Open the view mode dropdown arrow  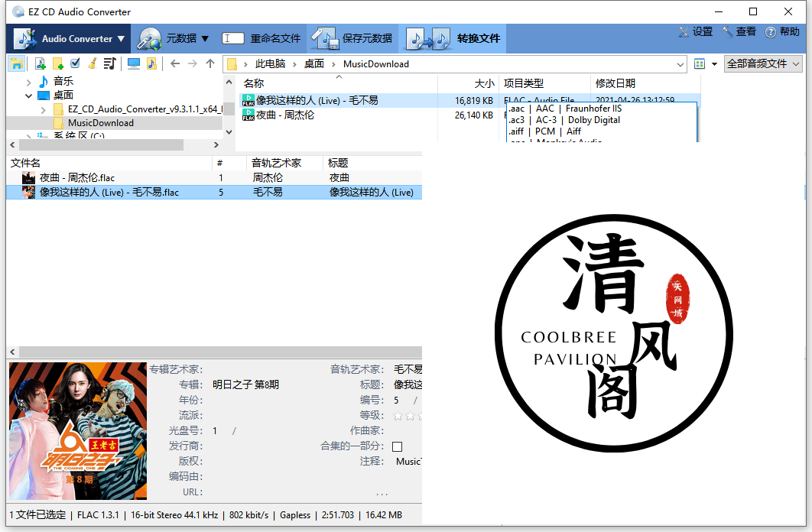[714, 64]
